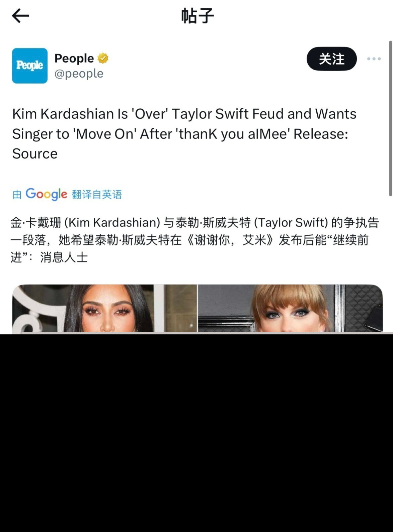Tap the English headline post text
The image size is (393, 532).
[x=184, y=134]
